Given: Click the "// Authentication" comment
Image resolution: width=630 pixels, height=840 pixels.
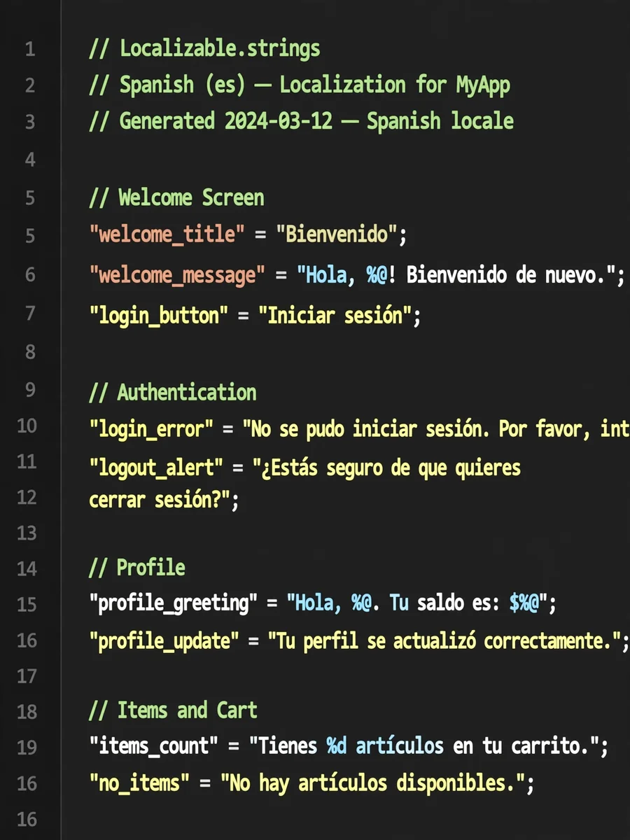Looking at the screenshot, I should [173, 392].
